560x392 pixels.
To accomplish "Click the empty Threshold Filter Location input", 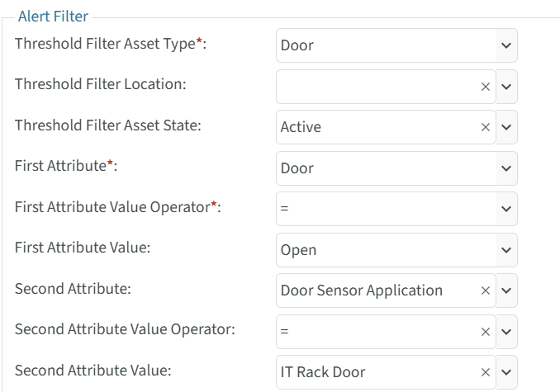I will point(376,87).
